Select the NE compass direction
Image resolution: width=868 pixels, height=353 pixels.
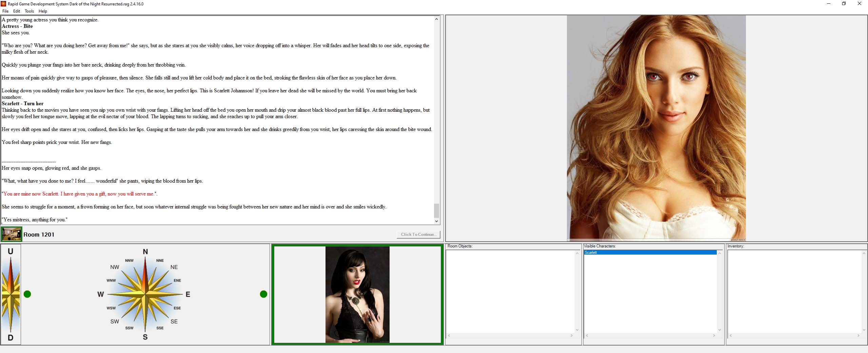coord(174,267)
